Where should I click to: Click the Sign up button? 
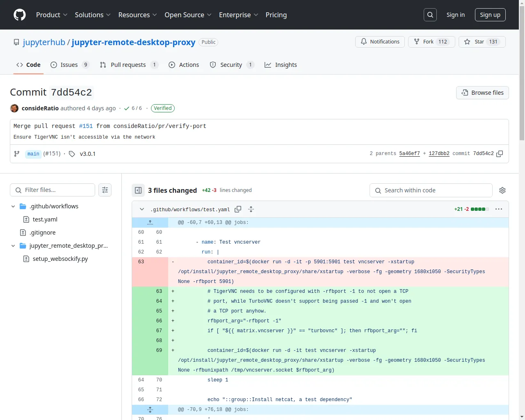[x=490, y=15]
